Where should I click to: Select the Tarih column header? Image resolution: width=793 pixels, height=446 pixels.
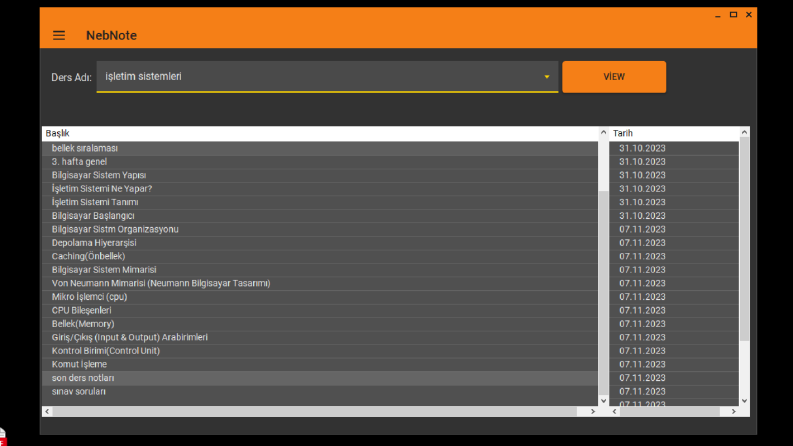674,133
